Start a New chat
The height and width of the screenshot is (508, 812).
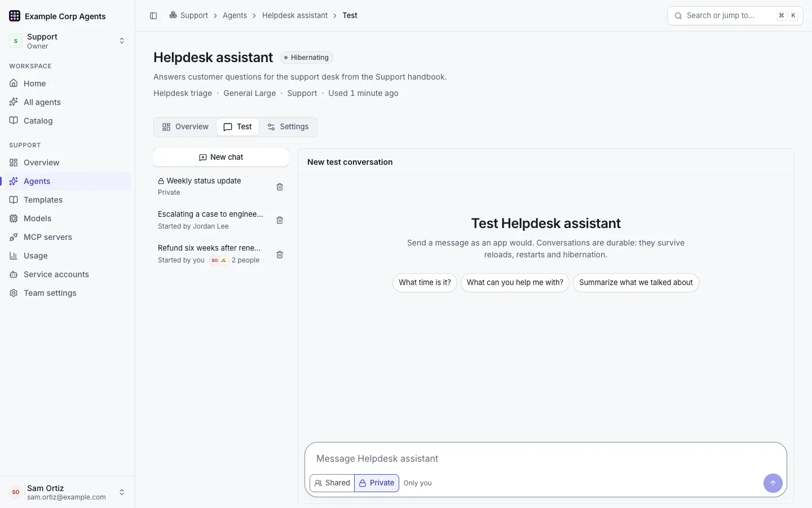pos(221,157)
